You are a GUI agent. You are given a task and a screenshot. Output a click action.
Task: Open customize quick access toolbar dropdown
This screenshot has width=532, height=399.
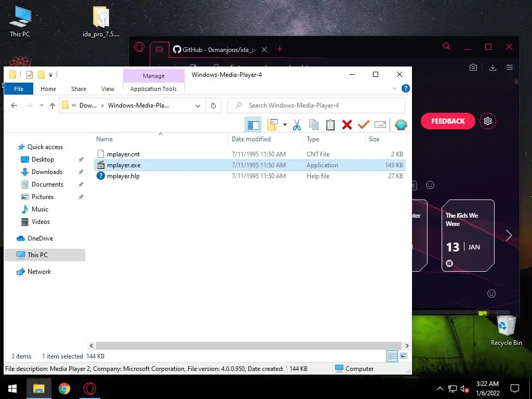(50, 75)
